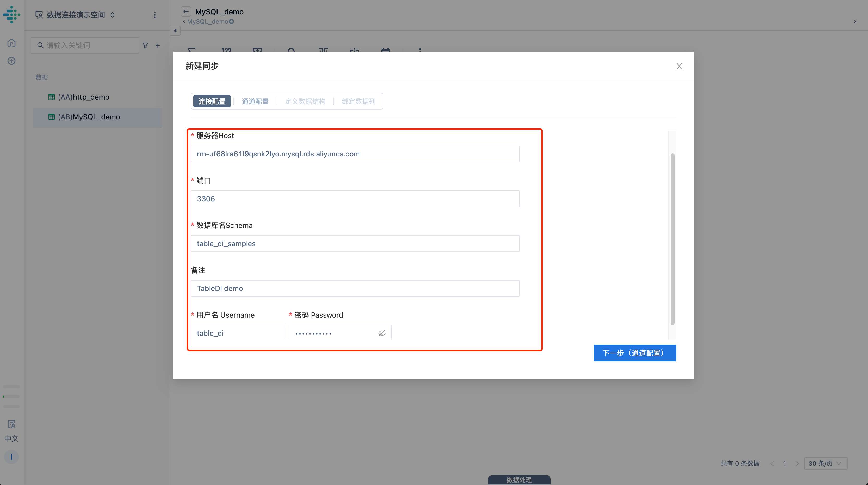Open the user document icon above 中文
The width and height of the screenshot is (868, 485).
tap(11, 424)
